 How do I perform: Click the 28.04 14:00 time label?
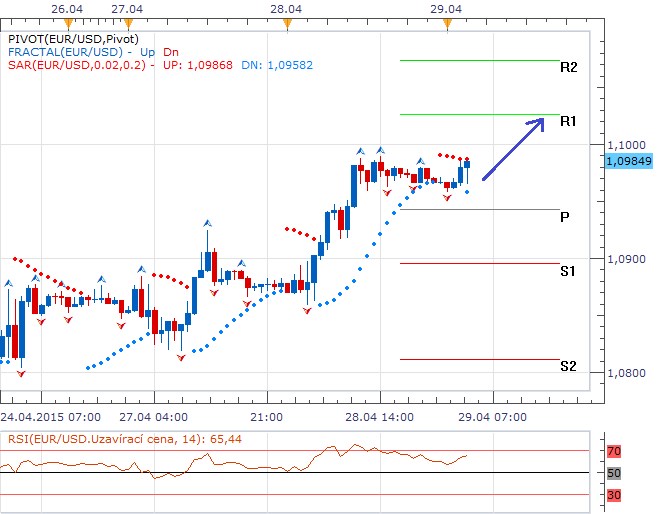(380, 417)
